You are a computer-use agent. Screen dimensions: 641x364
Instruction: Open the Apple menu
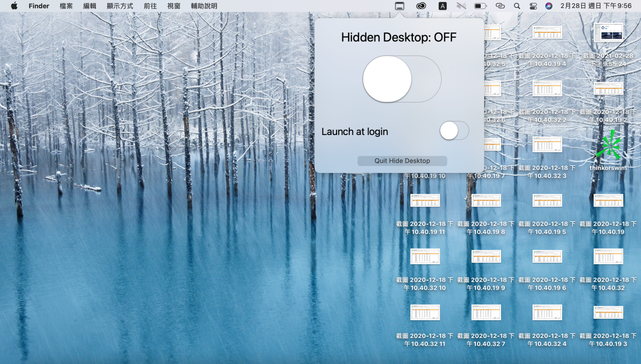[x=14, y=6]
